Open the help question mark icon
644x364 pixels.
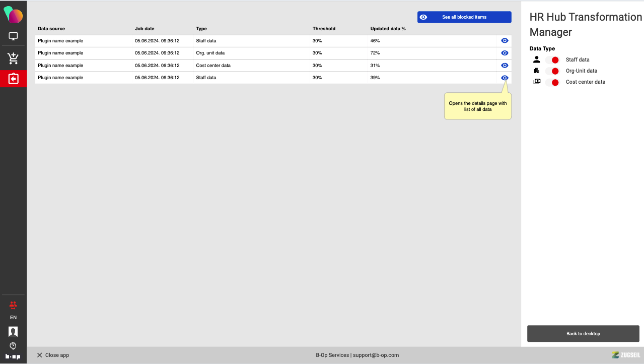click(13, 346)
